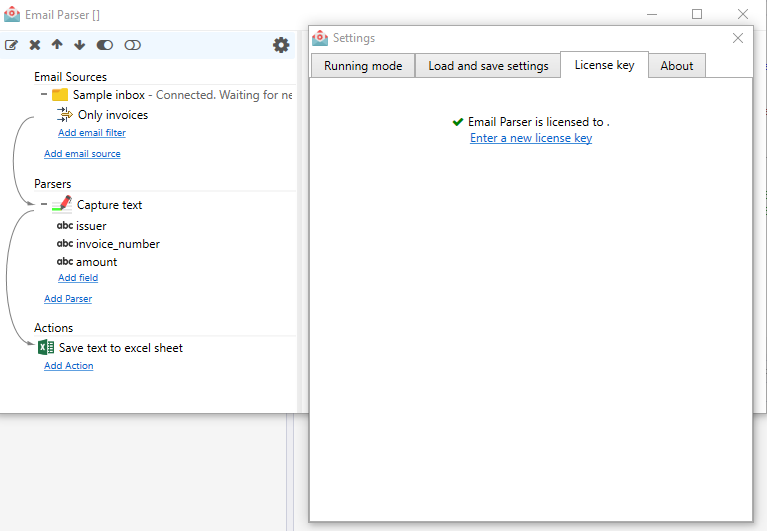
Task: Close the Settings dialog
Action: 738,38
